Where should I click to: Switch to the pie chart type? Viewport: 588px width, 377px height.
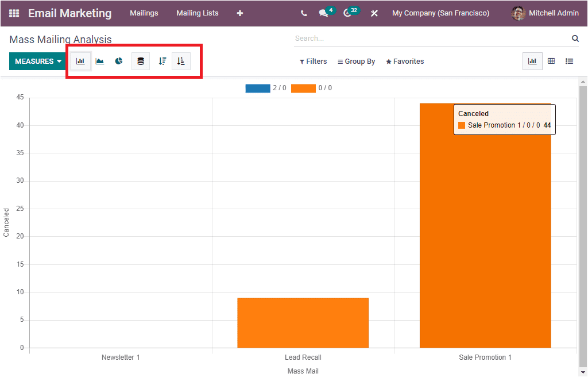(x=118, y=61)
